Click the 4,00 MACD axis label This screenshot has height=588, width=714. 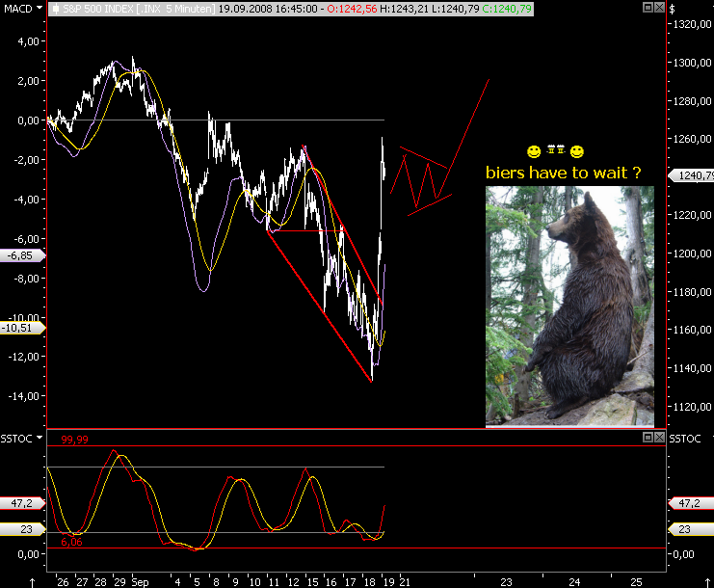(x=28, y=41)
